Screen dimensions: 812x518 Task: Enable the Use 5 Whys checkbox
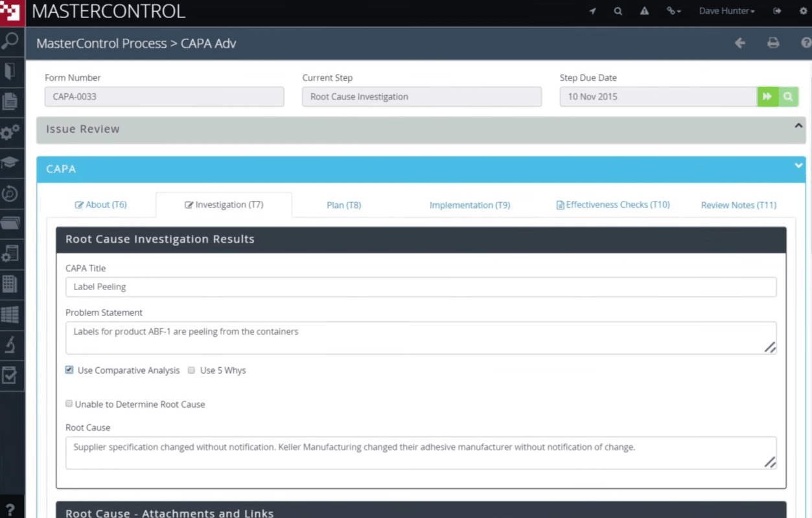coord(191,370)
